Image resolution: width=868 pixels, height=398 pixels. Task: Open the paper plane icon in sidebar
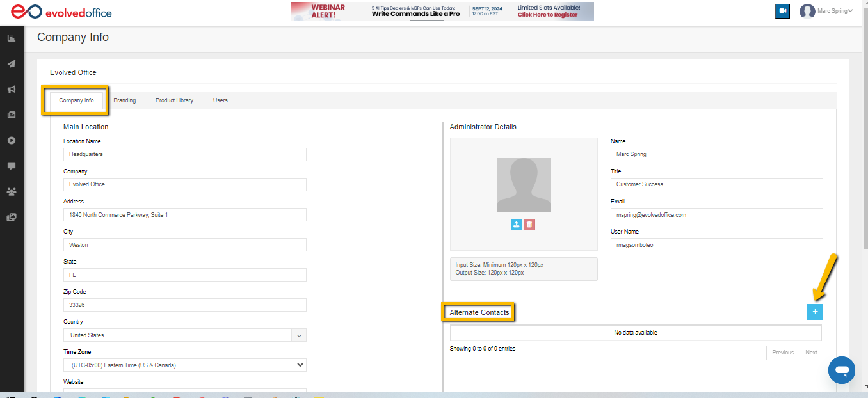pos(12,64)
